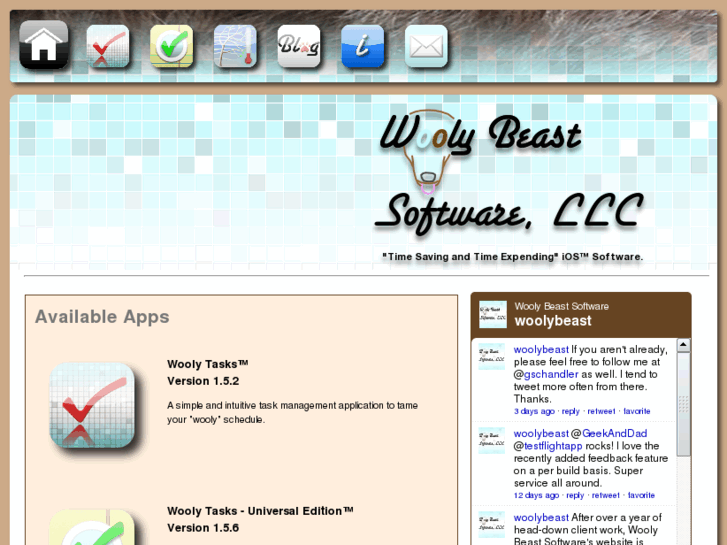Open the Blog nav icon
The width and height of the screenshot is (727, 545).
[x=299, y=46]
